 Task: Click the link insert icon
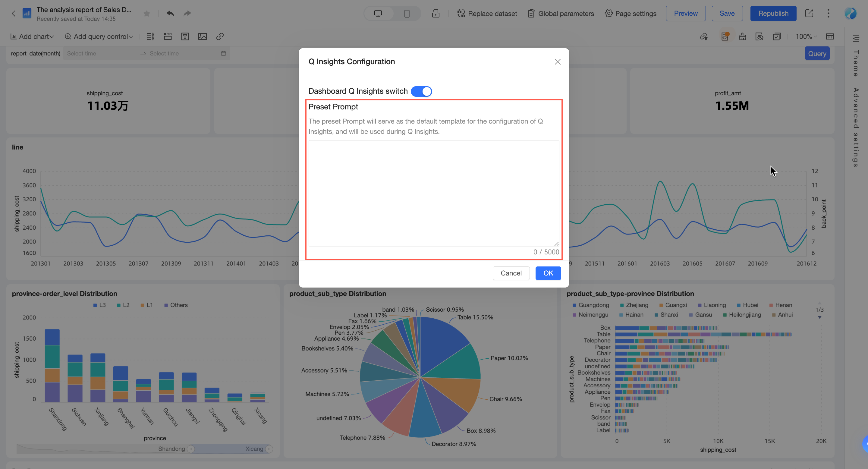click(220, 36)
